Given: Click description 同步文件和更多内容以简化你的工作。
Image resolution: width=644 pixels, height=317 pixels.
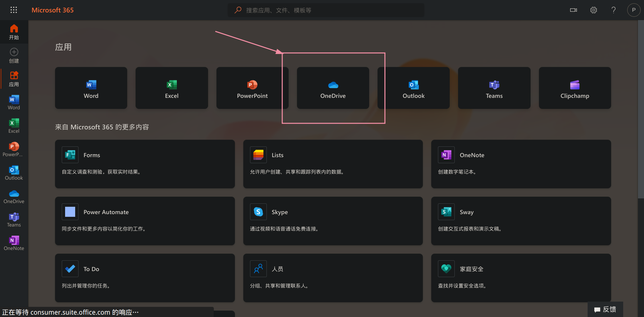Looking at the screenshot, I should pyautogui.click(x=104, y=229).
